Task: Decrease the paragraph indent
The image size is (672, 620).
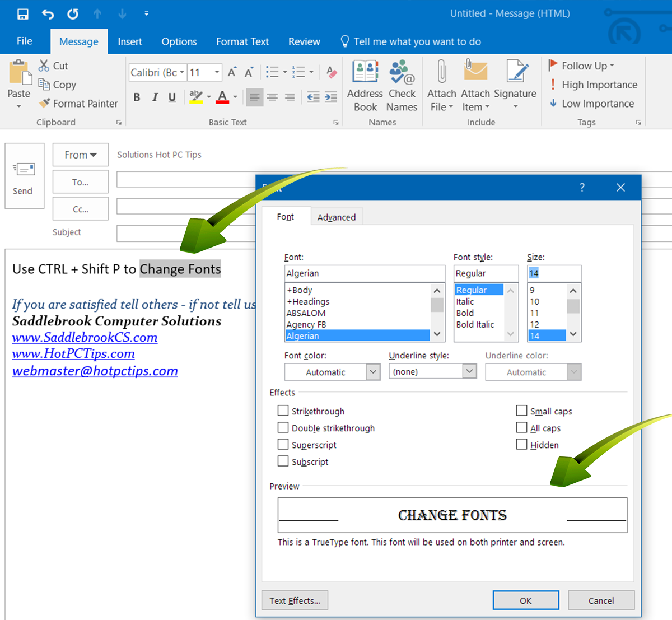Action: tap(313, 97)
